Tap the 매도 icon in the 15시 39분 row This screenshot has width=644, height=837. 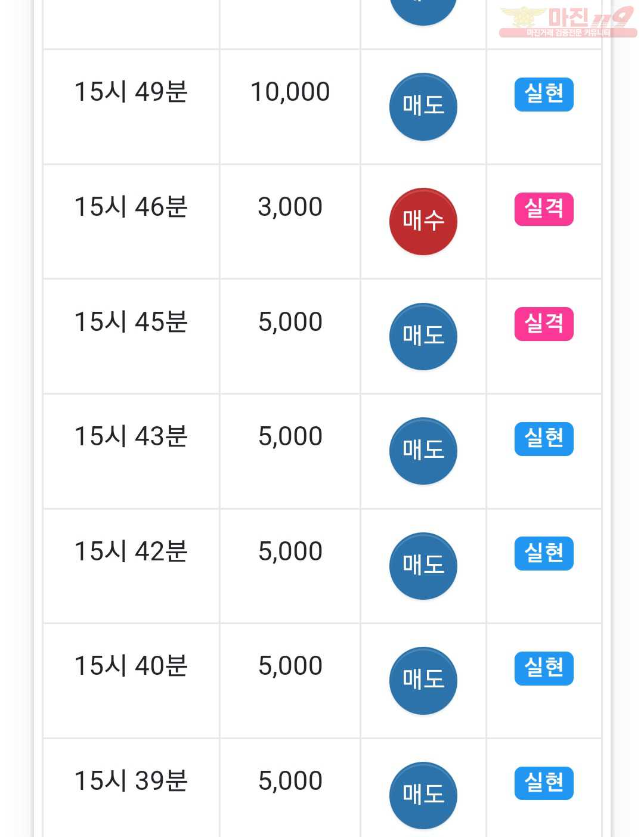pyautogui.click(x=423, y=795)
